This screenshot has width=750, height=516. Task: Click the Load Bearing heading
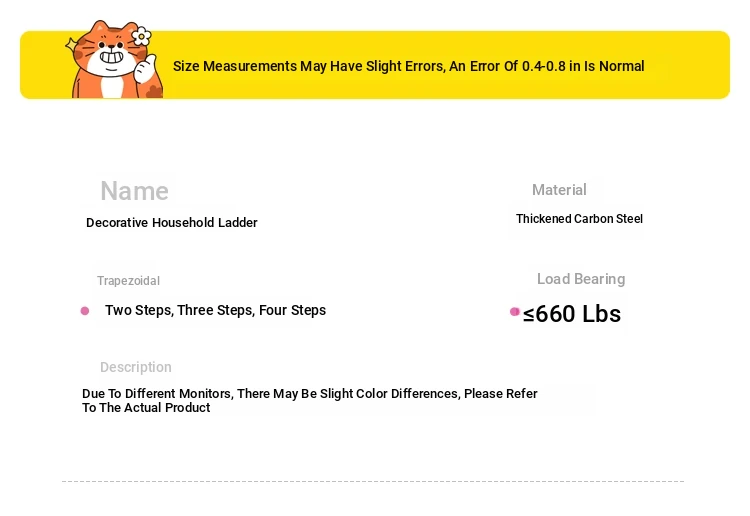[581, 279]
